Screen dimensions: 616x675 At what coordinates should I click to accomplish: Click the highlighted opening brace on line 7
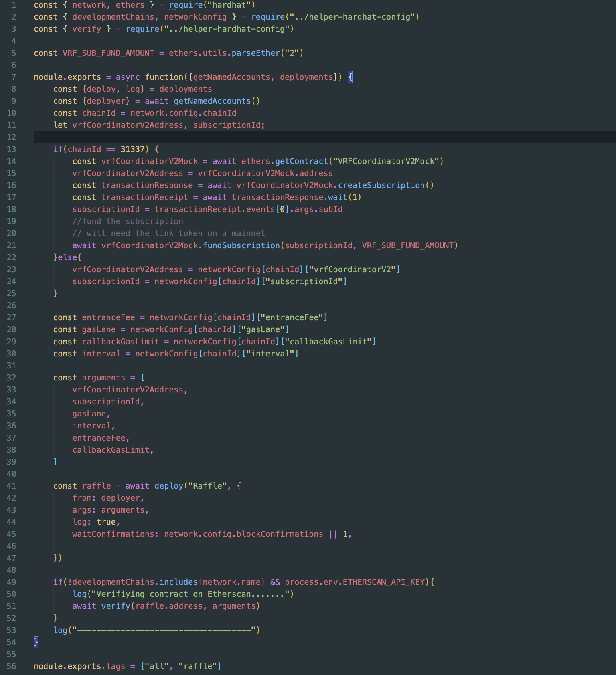(350, 77)
